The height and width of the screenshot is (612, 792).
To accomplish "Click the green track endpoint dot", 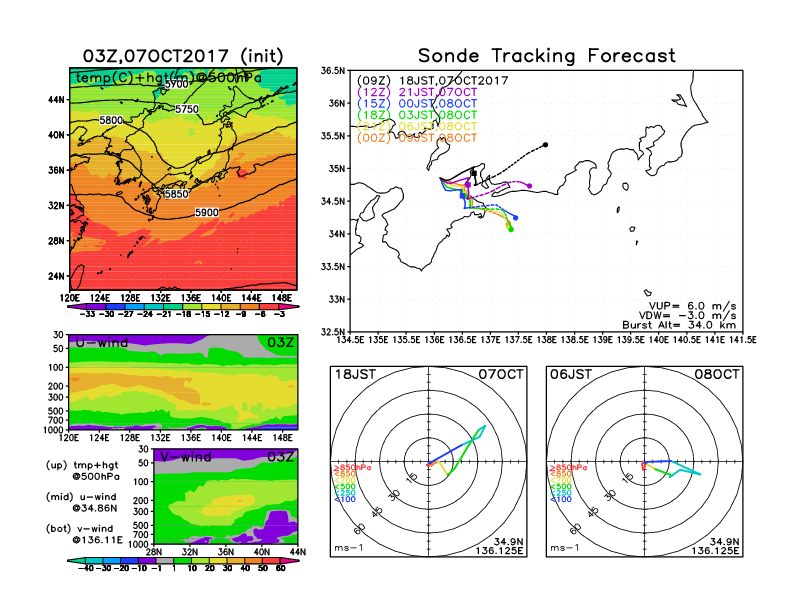I will (x=511, y=230).
